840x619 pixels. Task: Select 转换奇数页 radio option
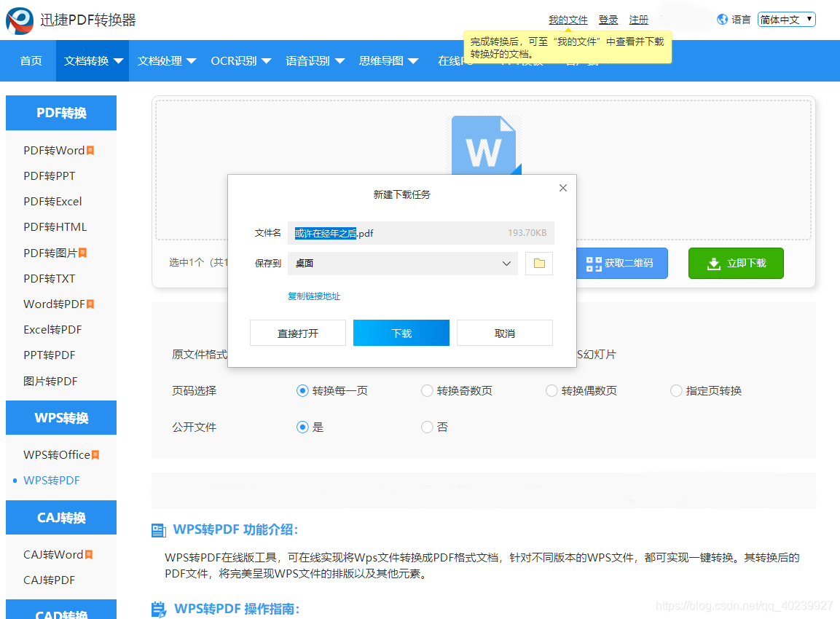pos(427,391)
